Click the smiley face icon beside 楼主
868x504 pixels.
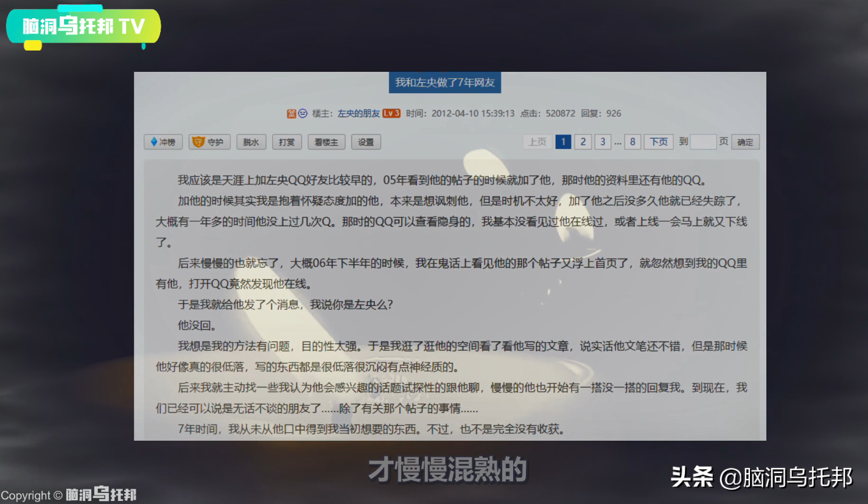[x=301, y=113]
